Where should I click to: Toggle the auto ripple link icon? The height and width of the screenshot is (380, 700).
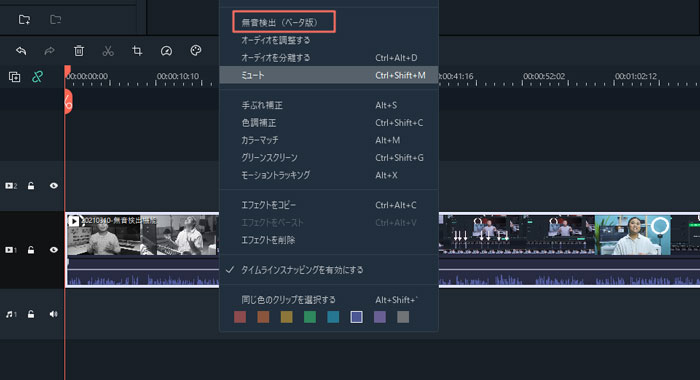[x=38, y=77]
